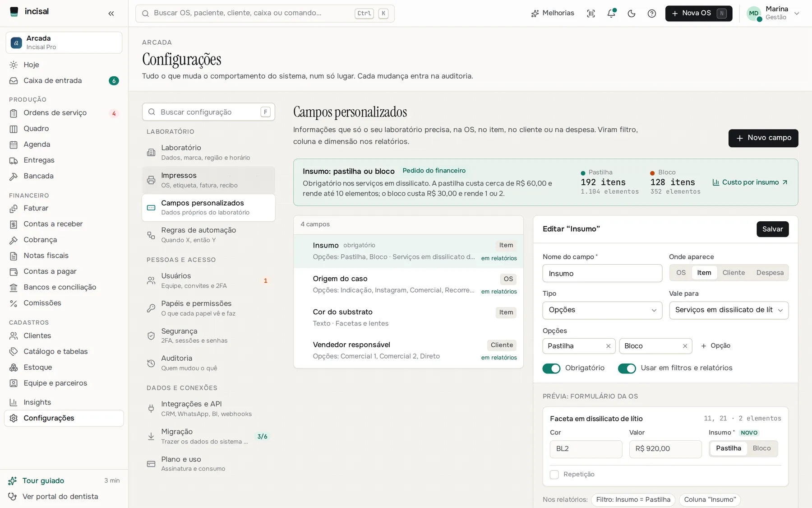Collapse the sidebar with double-chevron icon

click(x=111, y=14)
